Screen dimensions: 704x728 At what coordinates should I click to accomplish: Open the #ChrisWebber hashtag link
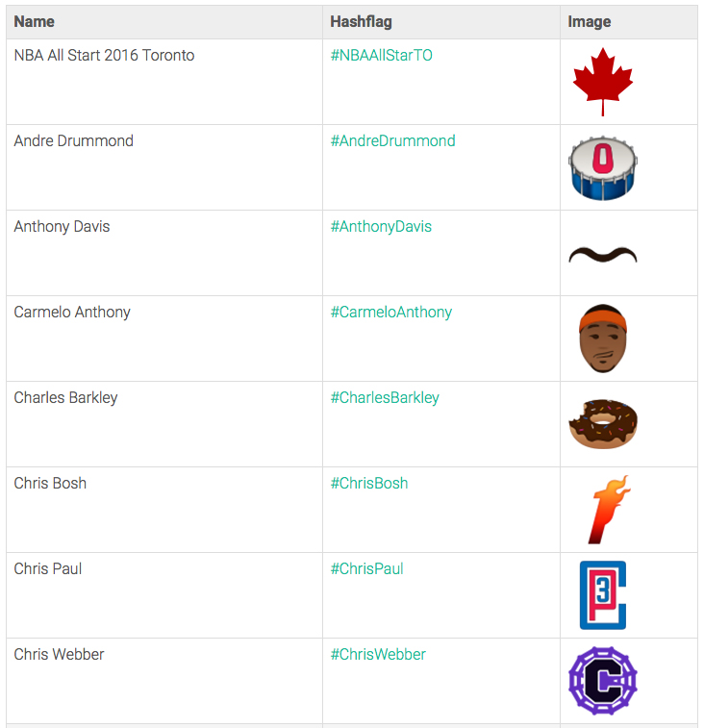pos(378,655)
